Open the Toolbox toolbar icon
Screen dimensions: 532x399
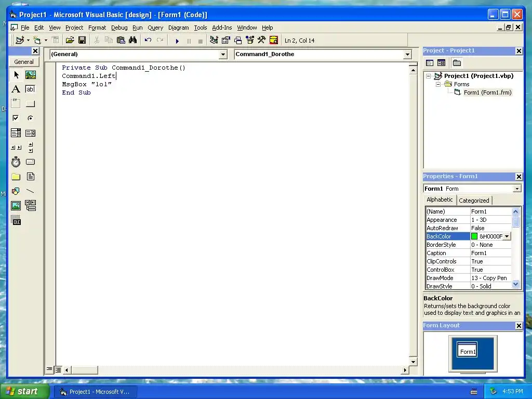click(x=262, y=40)
